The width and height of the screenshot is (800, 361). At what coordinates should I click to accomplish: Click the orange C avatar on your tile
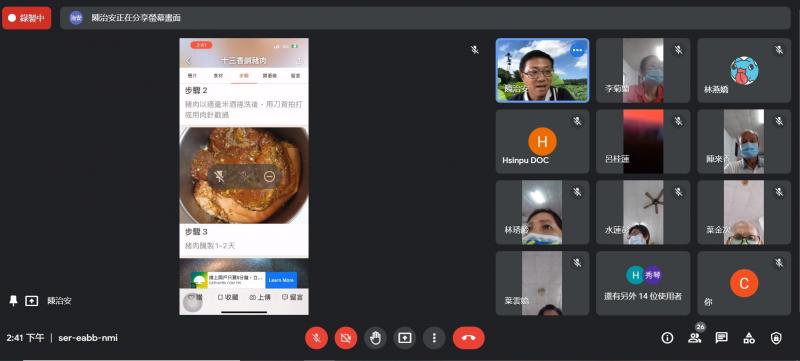(744, 283)
